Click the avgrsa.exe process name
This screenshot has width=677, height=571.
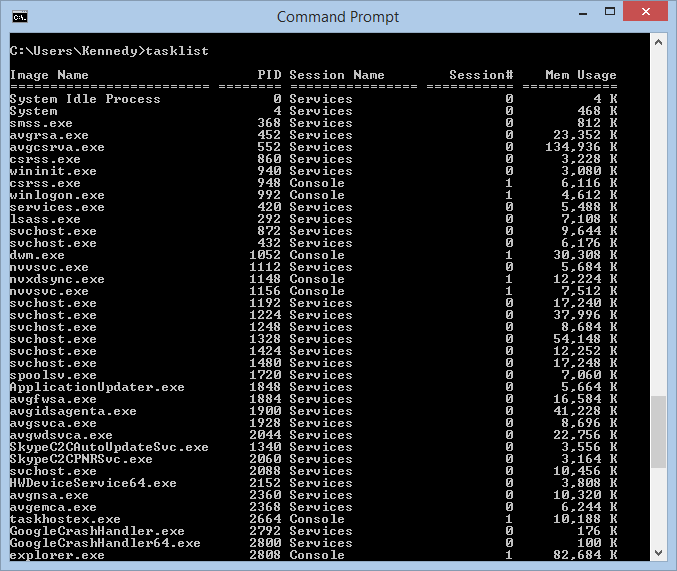(x=49, y=135)
